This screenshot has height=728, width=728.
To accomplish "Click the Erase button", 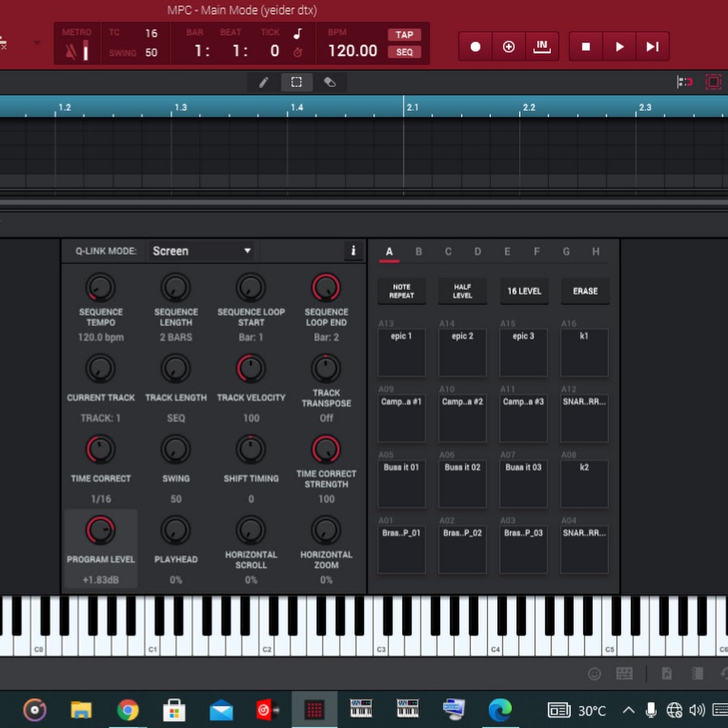I will (585, 291).
